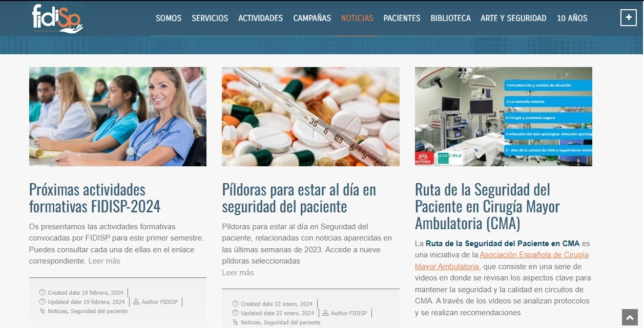Open the SOMOS menu
This screenshot has height=328, width=644.
click(169, 18)
